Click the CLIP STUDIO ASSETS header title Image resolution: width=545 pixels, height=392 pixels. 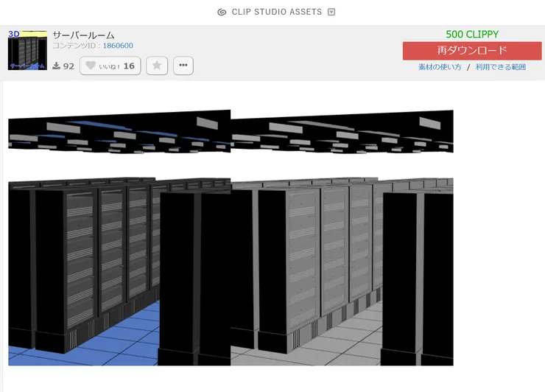click(277, 13)
